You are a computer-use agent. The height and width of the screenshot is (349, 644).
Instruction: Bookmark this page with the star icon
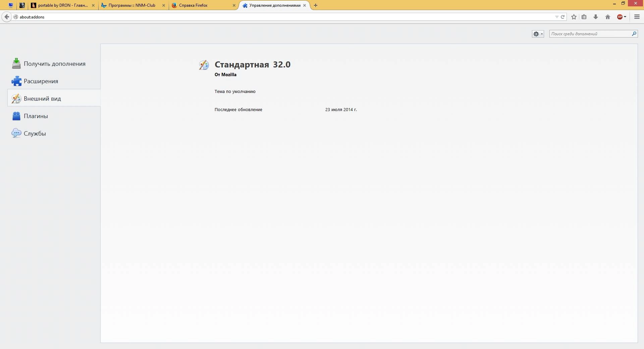(574, 17)
